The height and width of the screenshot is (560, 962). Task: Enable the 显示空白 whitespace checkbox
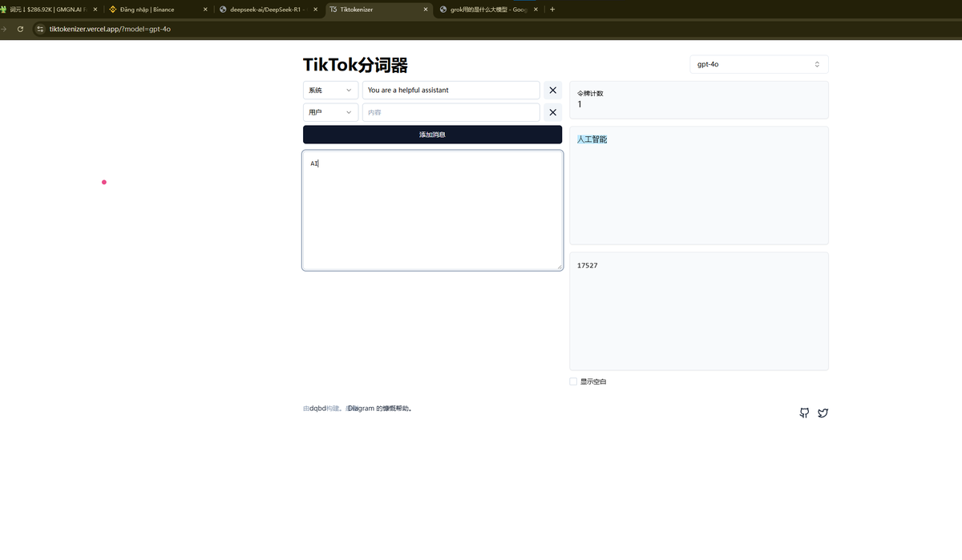pyautogui.click(x=573, y=381)
